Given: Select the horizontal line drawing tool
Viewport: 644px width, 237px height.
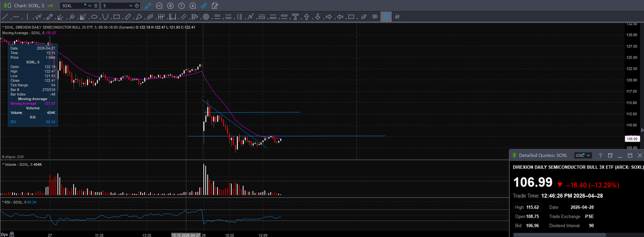Looking at the screenshot, I should tap(16, 17).
